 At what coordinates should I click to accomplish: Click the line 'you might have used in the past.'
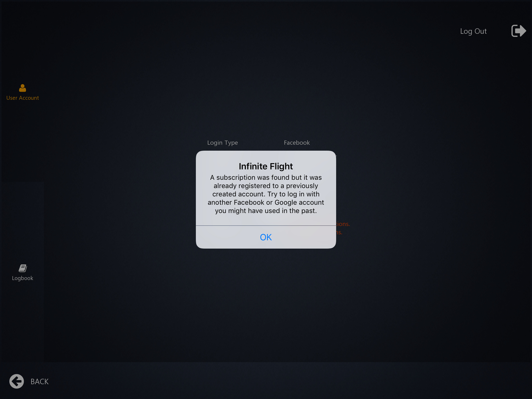point(266,211)
